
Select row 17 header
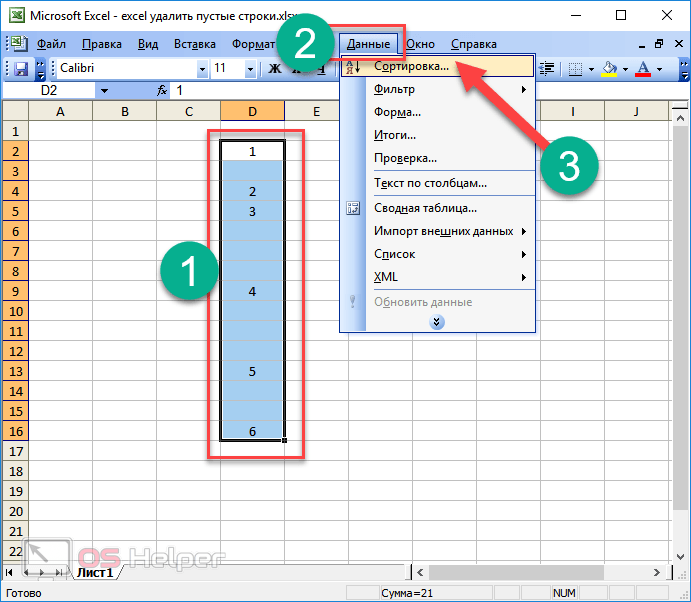(16, 451)
